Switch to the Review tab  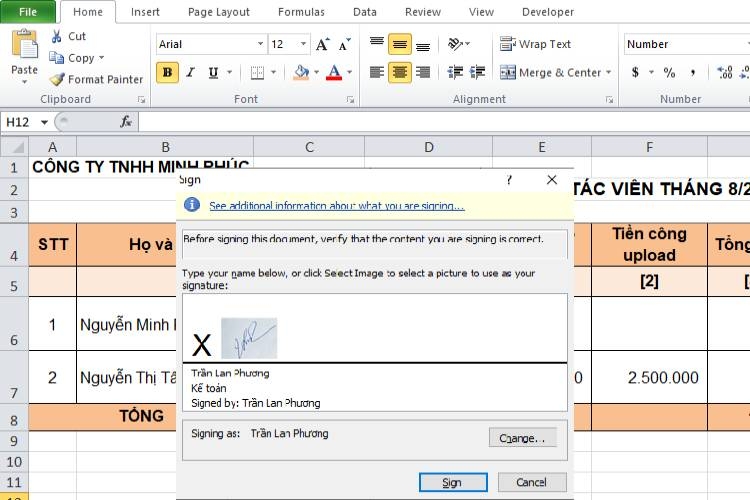[x=423, y=12]
